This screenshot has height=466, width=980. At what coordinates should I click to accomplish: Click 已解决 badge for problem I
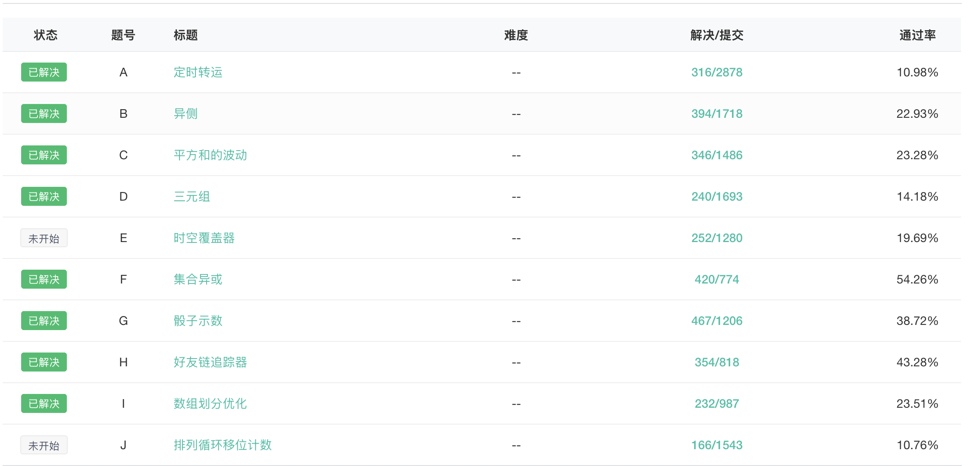point(44,403)
